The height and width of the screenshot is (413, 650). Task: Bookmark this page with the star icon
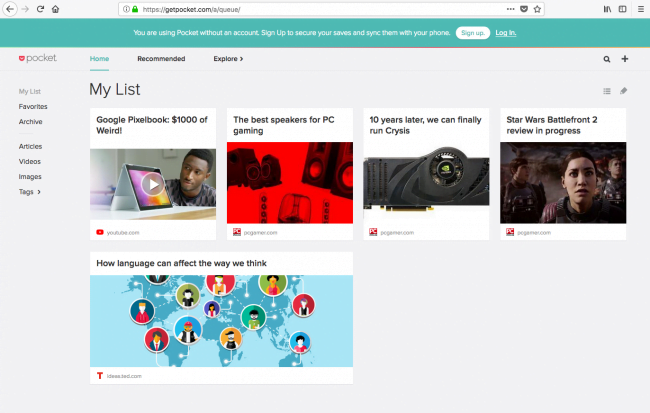[537, 9]
